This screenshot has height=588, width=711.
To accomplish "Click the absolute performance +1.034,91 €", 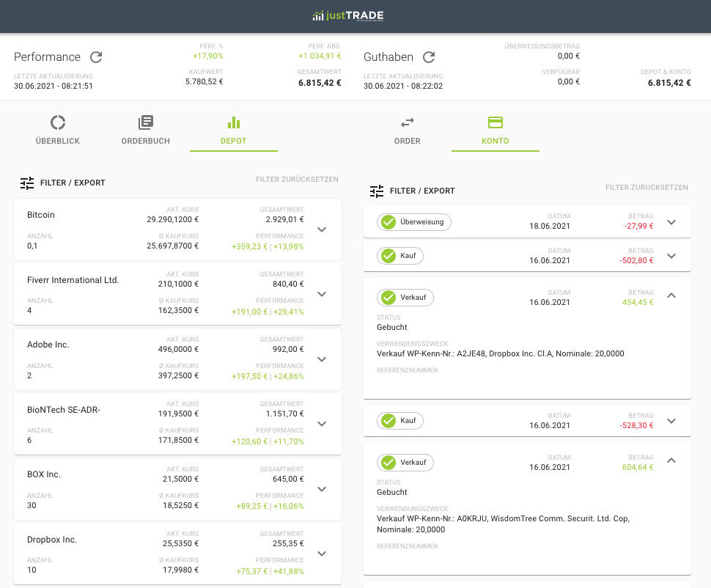I will coord(320,56).
